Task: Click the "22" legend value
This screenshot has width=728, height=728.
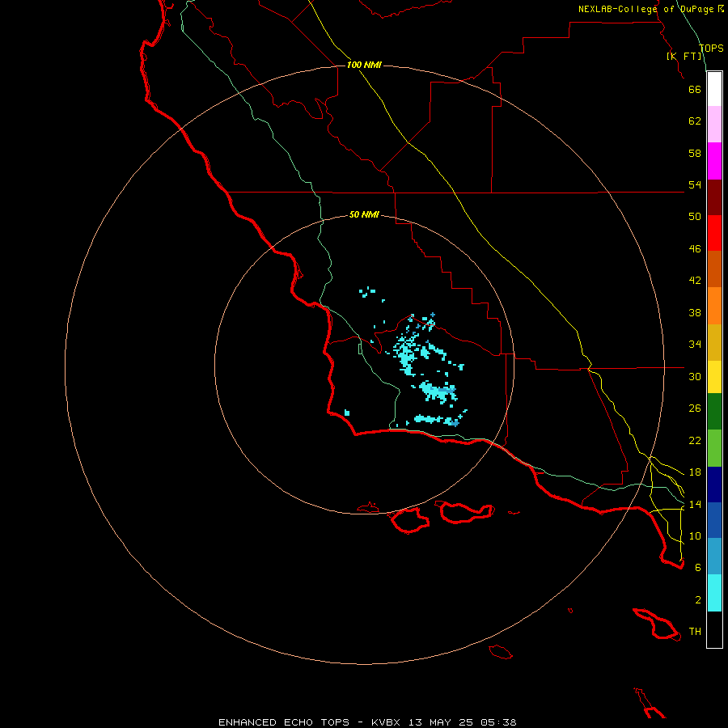Action: (695, 440)
